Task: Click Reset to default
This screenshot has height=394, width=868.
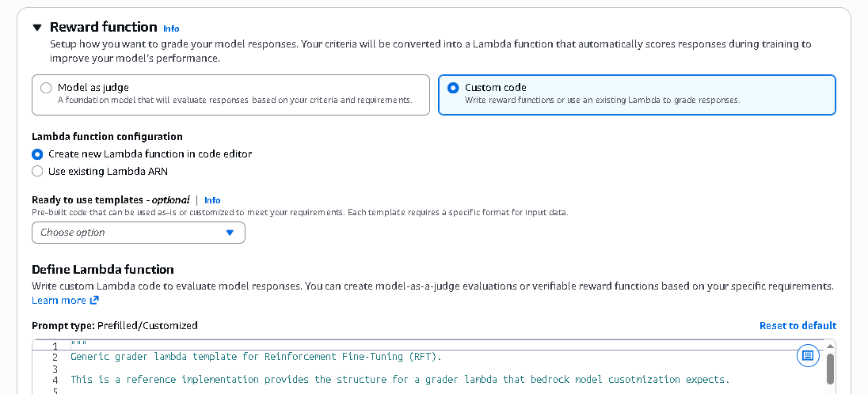Action: [798, 325]
